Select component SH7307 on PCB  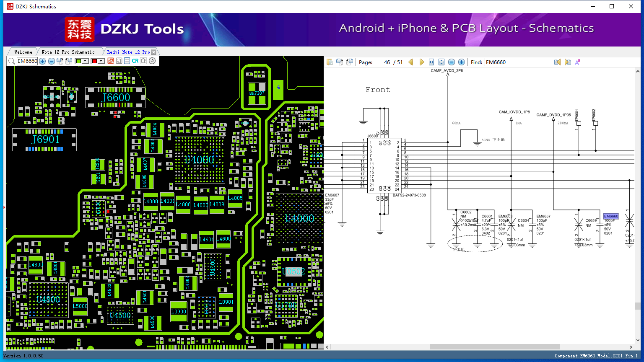257,93
